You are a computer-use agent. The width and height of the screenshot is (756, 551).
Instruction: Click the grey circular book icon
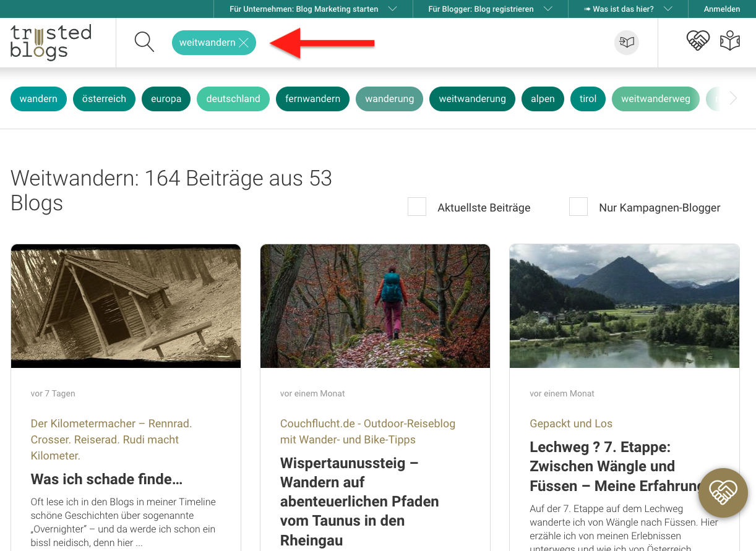pos(627,43)
